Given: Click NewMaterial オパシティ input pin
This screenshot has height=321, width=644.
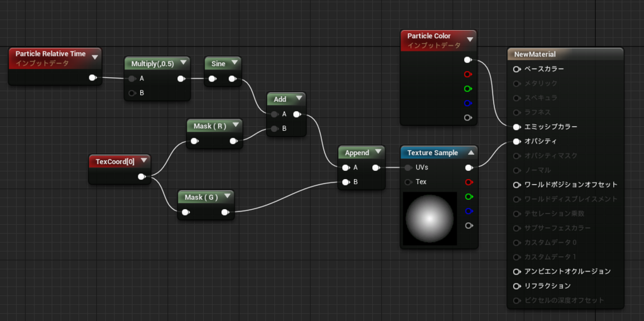Looking at the screenshot, I should point(516,141).
